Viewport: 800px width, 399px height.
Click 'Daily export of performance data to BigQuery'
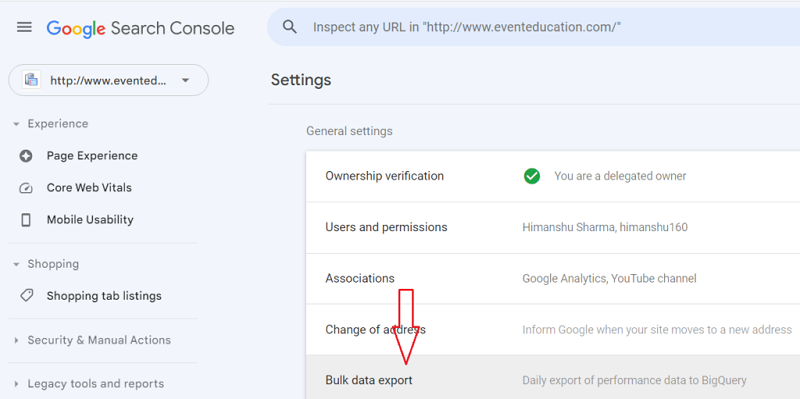tap(634, 381)
